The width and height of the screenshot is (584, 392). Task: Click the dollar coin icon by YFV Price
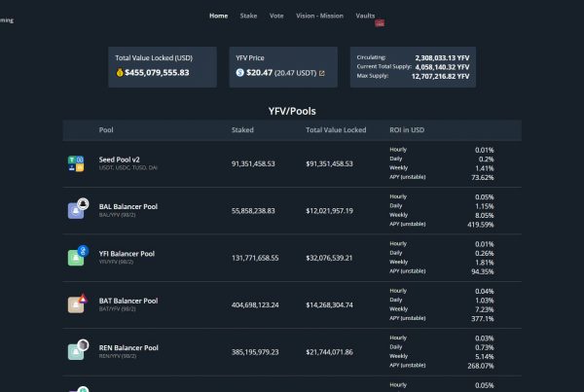pos(239,72)
